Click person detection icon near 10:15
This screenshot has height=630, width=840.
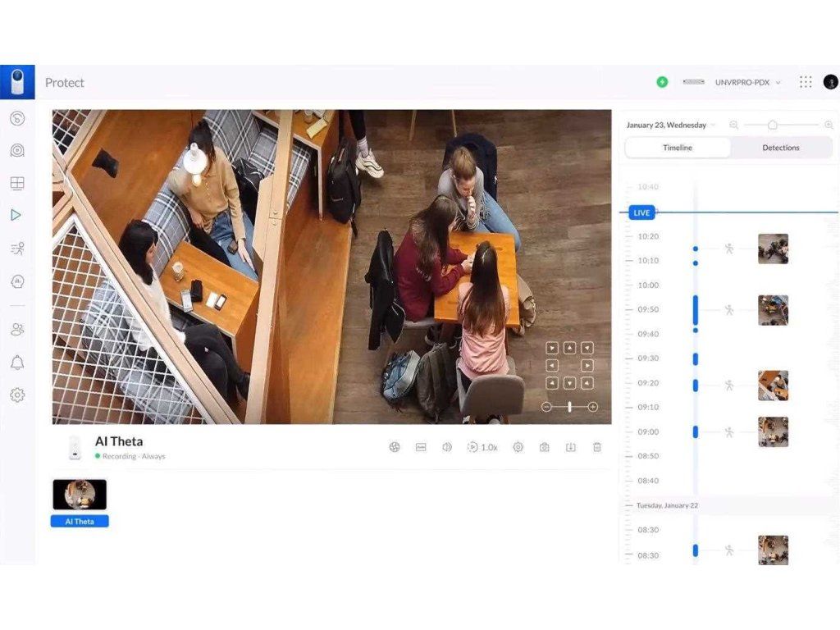[728, 248]
